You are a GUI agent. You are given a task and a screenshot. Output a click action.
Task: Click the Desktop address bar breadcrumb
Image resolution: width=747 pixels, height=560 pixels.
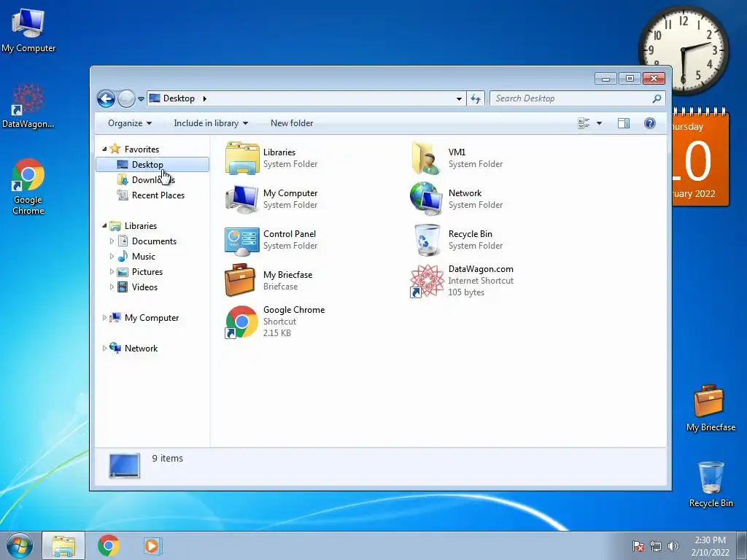pos(179,98)
